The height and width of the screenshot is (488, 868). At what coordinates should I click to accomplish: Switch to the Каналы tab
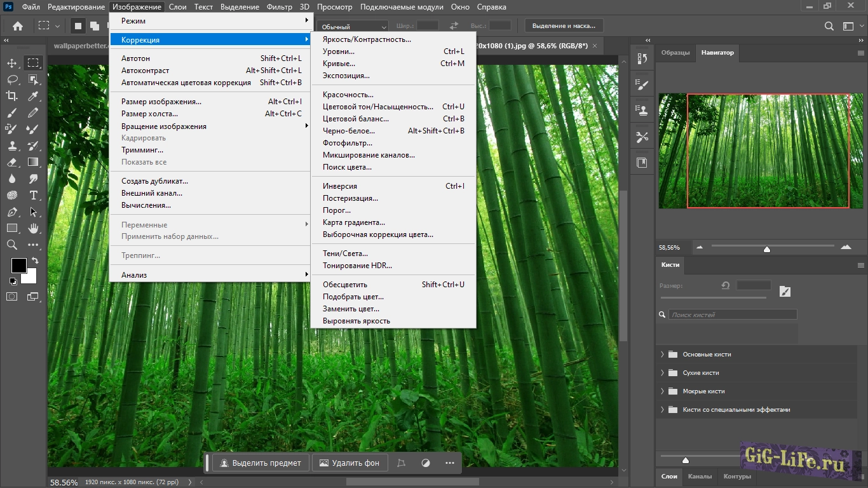click(x=700, y=477)
